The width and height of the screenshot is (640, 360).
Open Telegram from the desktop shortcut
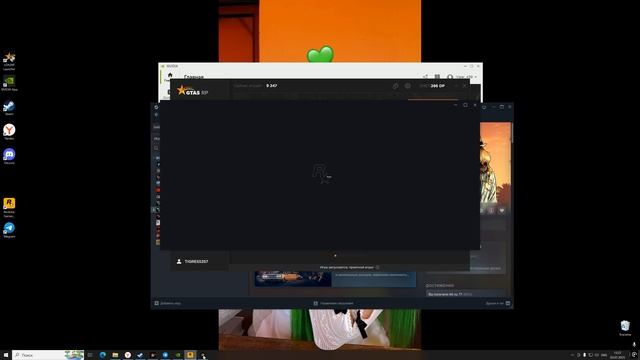[x=9, y=230]
